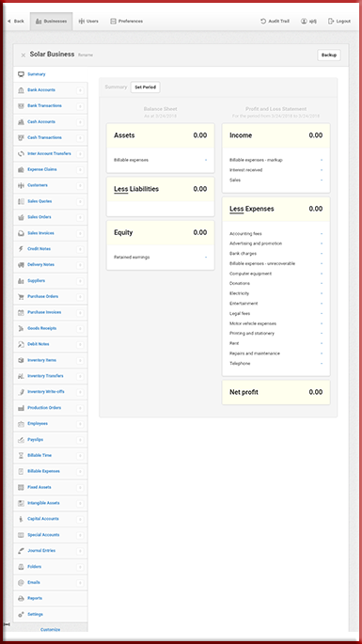362x644 pixels.
Task: Open the Preferences tab
Action: (127, 22)
